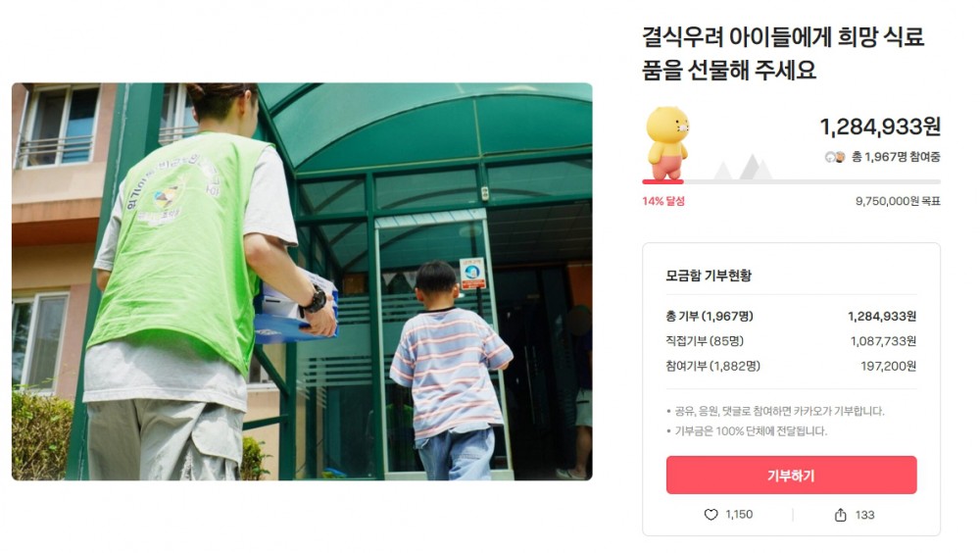Click the 133 shares count
The image size is (980, 553).
pos(865,515)
